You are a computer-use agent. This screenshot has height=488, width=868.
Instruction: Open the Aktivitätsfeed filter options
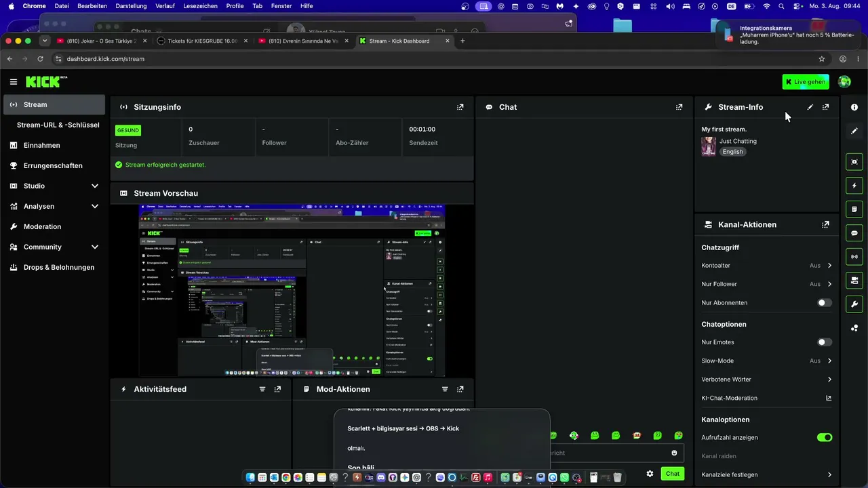tap(262, 389)
